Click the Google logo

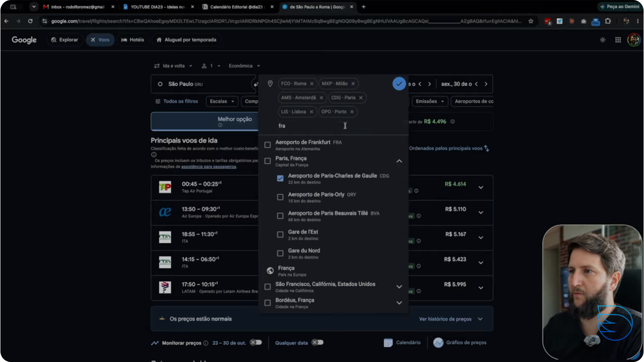click(24, 40)
